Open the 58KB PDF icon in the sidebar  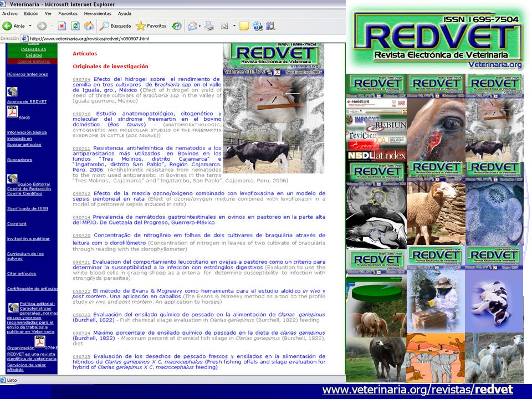point(13,111)
